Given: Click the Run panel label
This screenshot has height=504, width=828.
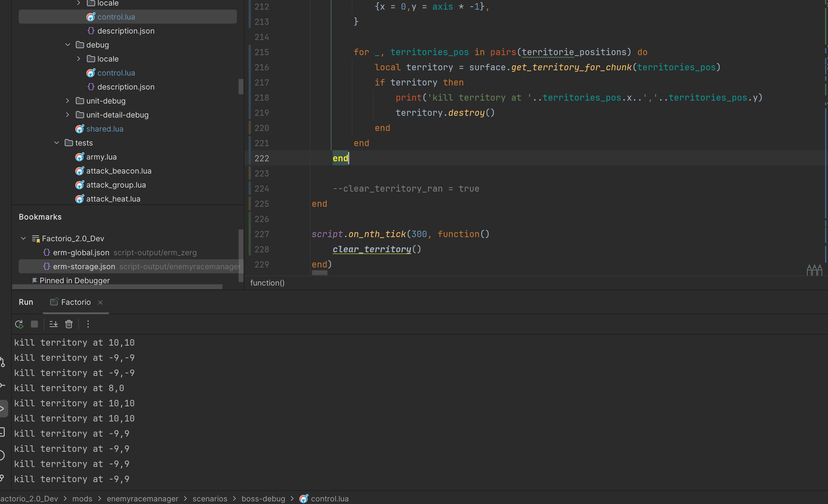Looking at the screenshot, I should pos(26,302).
